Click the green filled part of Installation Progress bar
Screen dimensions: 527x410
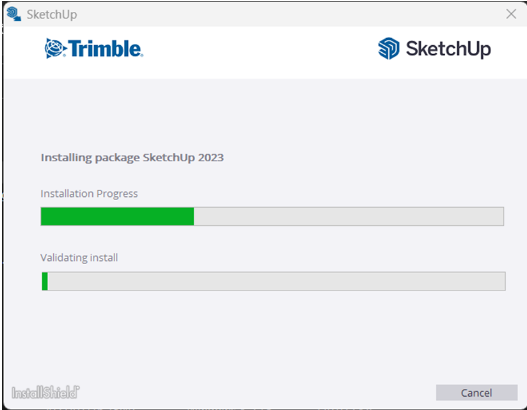click(117, 216)
